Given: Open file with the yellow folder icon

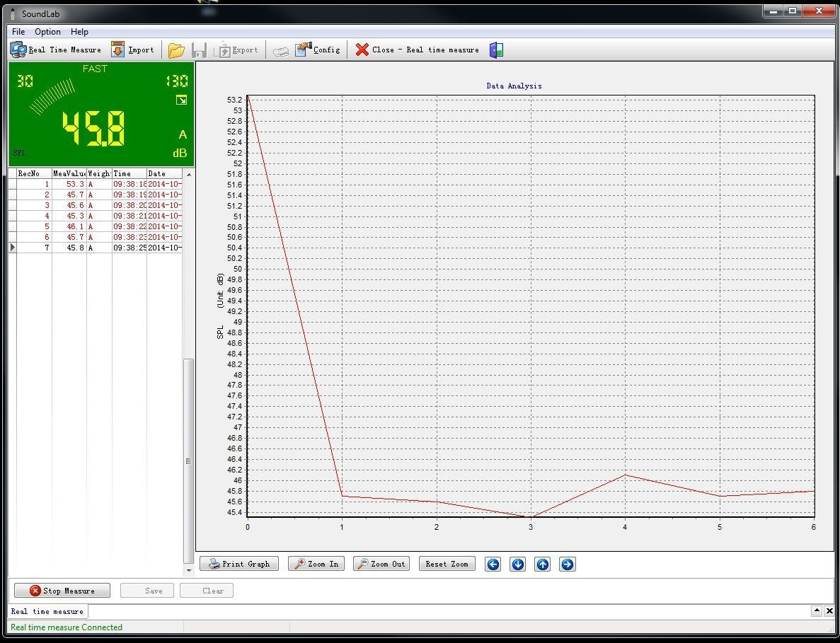Looking at the screenshot, I should (x=176, y=50).
